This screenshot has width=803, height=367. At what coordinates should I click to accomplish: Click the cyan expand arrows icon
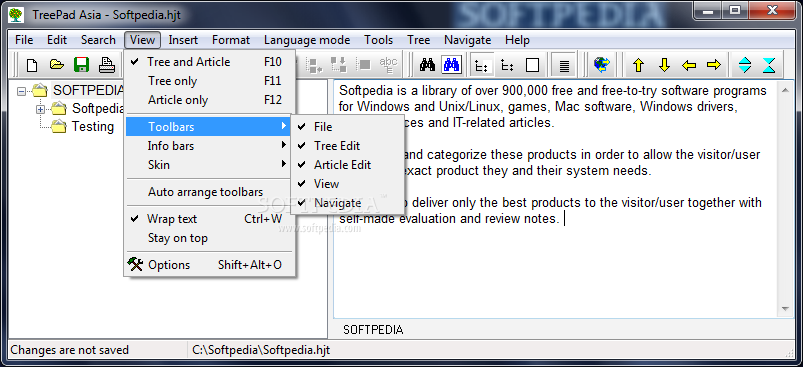point(745,65)
